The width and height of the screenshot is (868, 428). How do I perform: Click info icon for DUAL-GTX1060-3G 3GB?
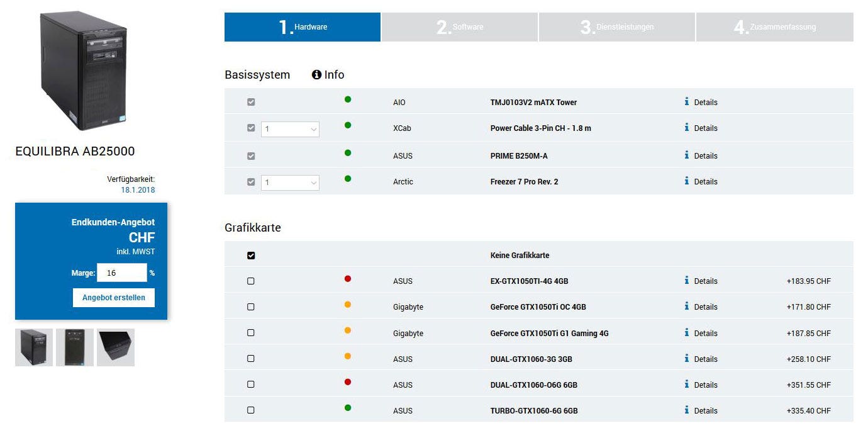687,358
